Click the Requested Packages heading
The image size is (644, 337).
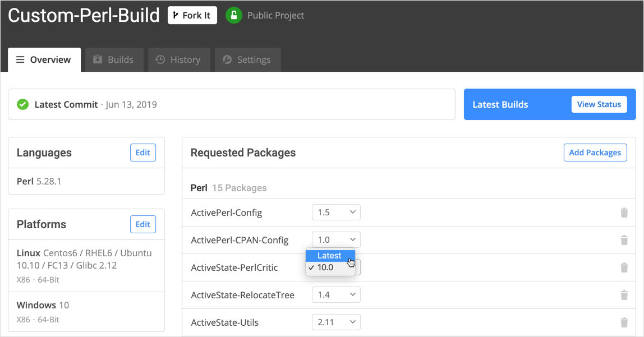point(243,153)
